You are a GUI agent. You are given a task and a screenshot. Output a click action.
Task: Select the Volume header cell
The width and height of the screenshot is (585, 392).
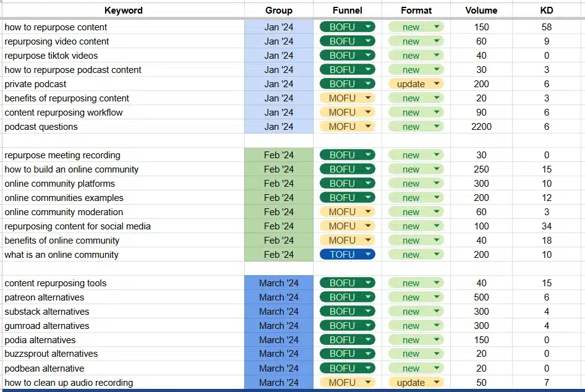coord(481,10)
